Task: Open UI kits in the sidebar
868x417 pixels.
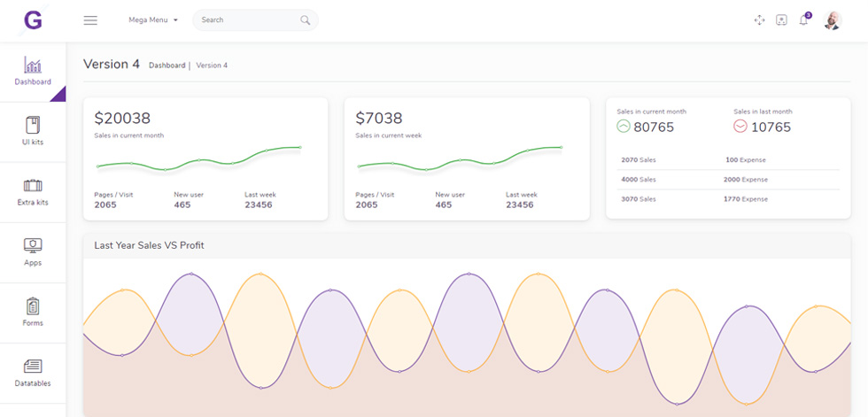Action: 33,132
